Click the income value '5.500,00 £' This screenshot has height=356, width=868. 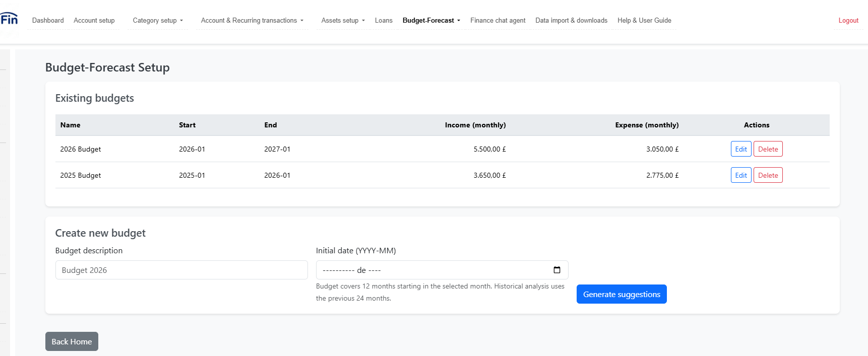489,149
